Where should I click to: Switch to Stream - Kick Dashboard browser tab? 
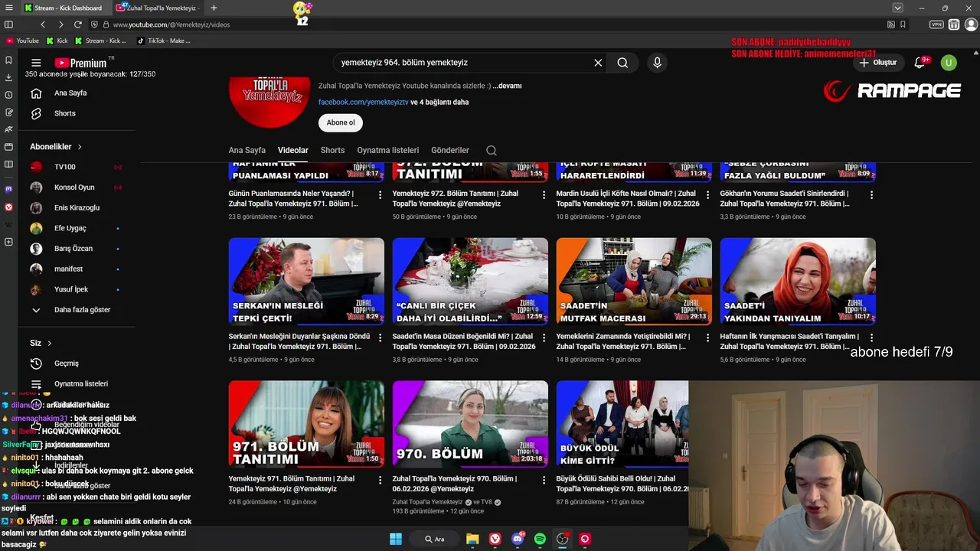tap(64, 8)
